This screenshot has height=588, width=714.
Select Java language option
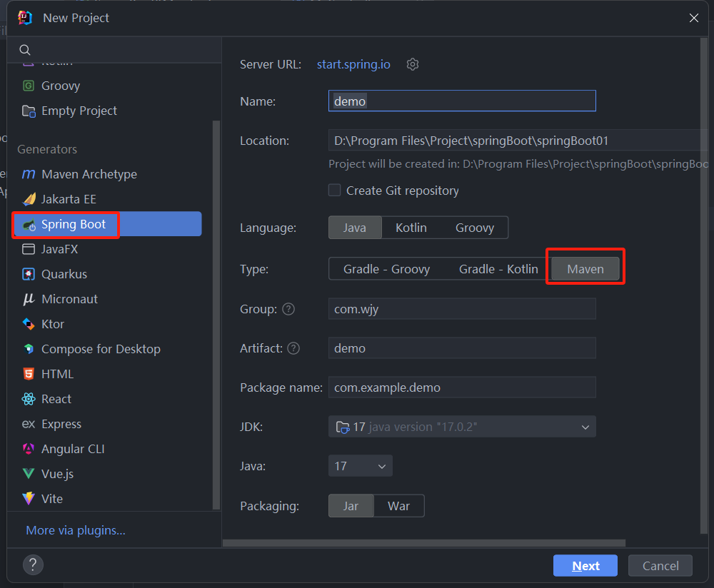355,228
